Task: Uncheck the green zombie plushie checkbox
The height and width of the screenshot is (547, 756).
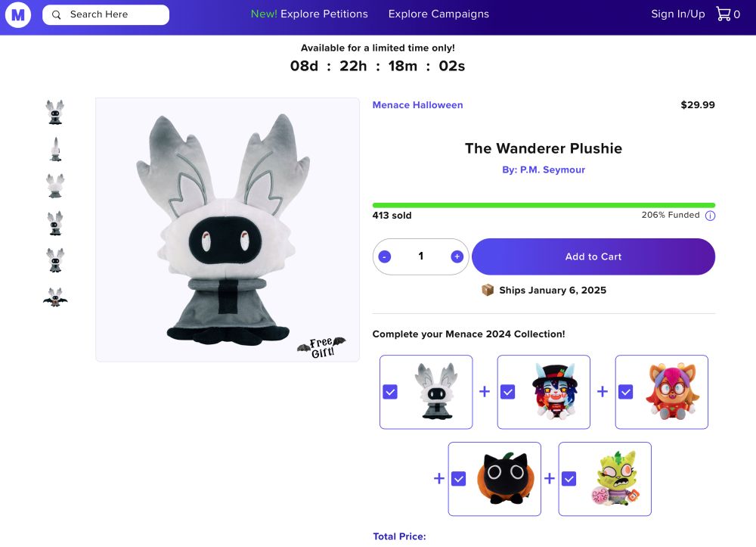Action: click(569, 479)
